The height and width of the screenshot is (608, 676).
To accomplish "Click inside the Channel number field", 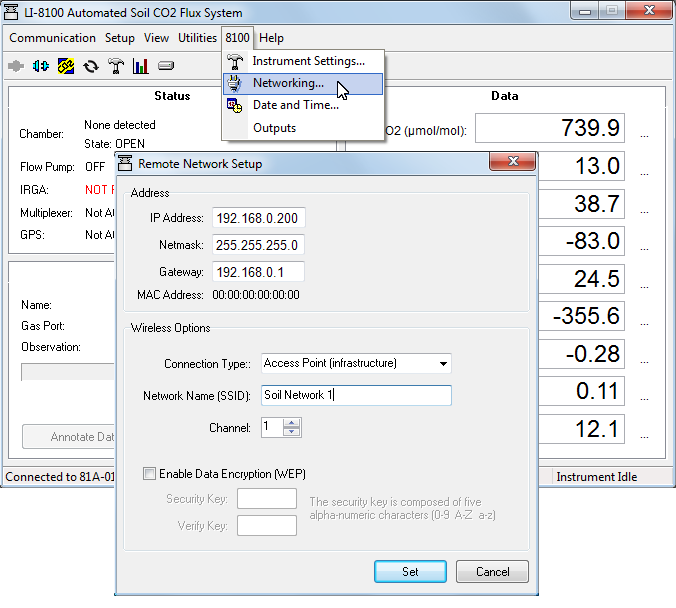I will click(272, 427).
